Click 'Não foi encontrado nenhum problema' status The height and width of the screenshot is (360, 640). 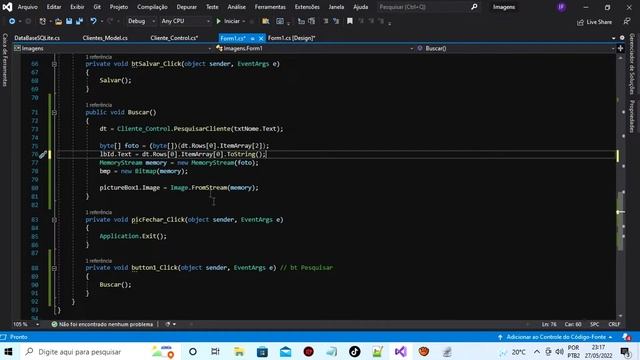(x=102, y=324)
